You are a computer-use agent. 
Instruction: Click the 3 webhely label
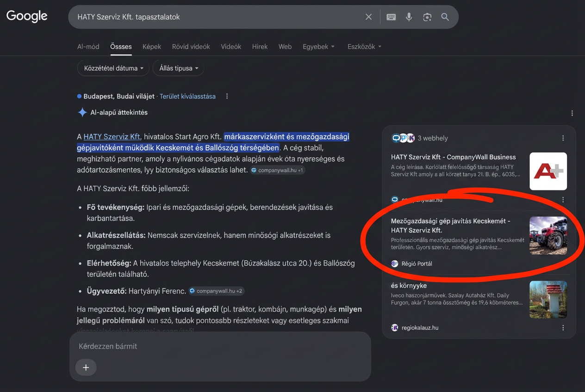click(x=433, y=138)
